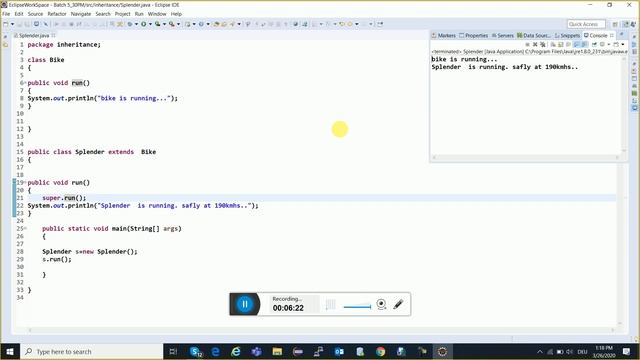
Task: Click 'public class Splender extends Bike' text
Action: click(x=92, y=152)
